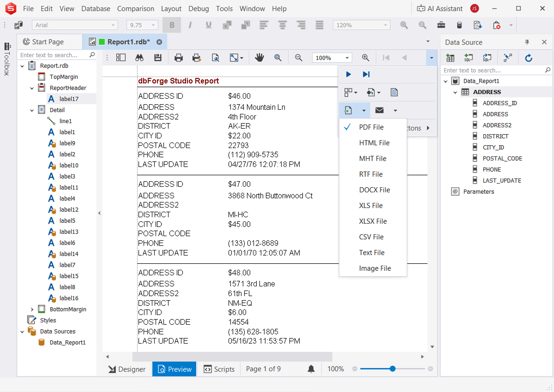
Task: Add a new SQL query data source
Action: tap(469, 58)
